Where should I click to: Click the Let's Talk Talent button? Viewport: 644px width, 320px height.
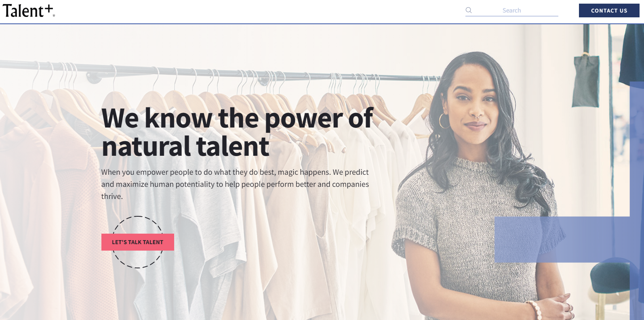coord(138,242)
